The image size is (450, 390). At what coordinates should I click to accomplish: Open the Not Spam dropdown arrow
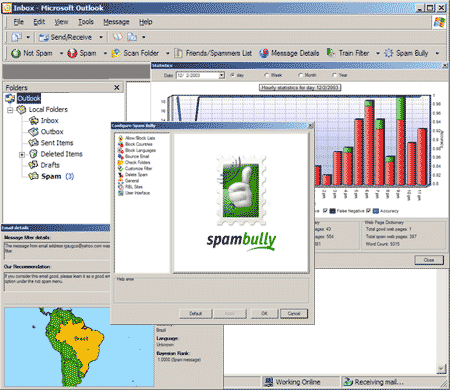(61, 53)
